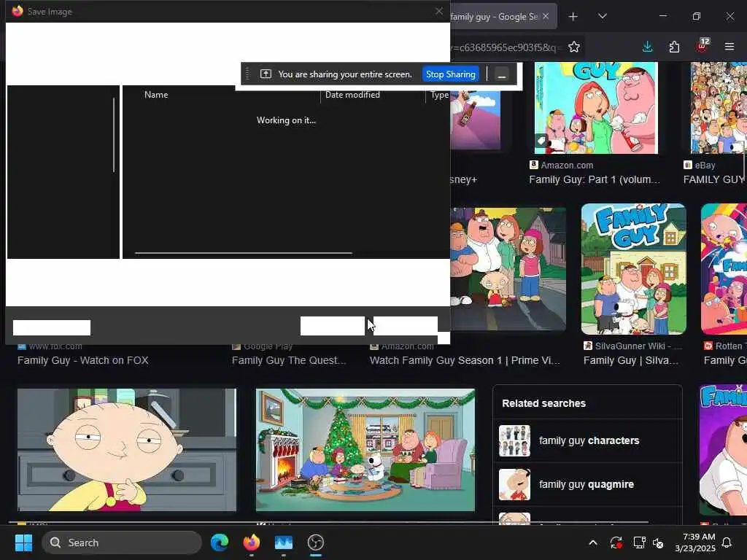The height and width of the screenshot is (560, 747).
Task: Click the sync update tray icon
Action: (x=616, y=542)
